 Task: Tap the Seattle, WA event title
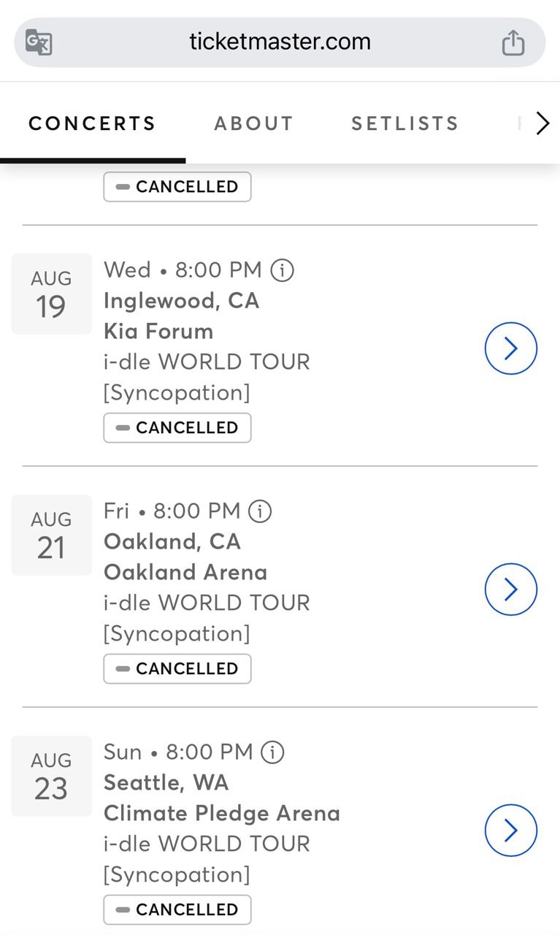click(x=166, y=783)
